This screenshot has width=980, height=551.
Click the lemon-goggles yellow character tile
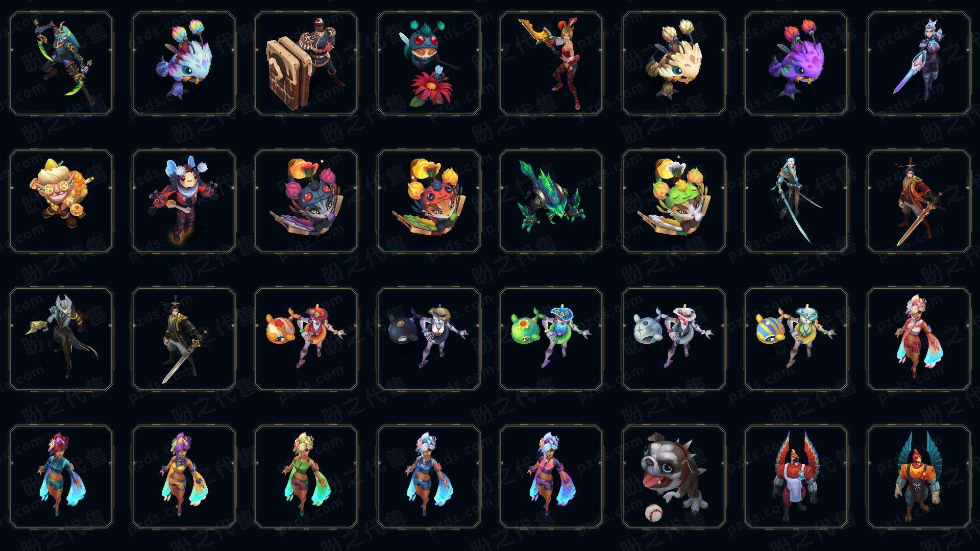coord(61,201)
